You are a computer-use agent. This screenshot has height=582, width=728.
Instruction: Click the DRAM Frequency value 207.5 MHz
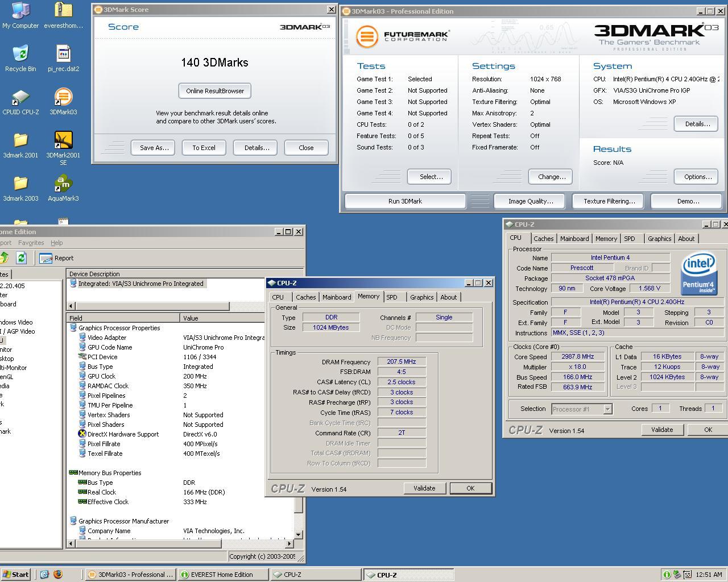(x=402, y=362)
